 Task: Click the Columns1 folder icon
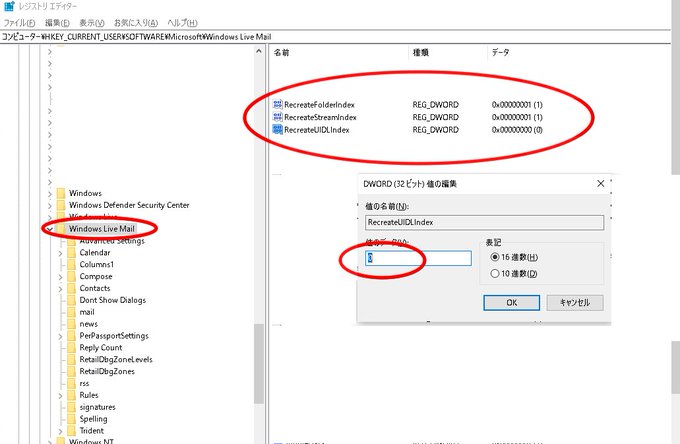click(72, 264)
